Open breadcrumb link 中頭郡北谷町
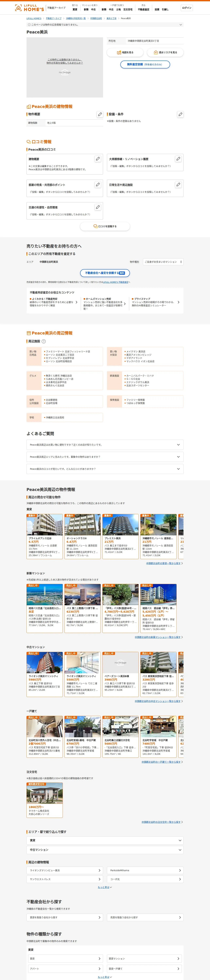The width and height of the screenshot is (210, 980). pos(96,18)
